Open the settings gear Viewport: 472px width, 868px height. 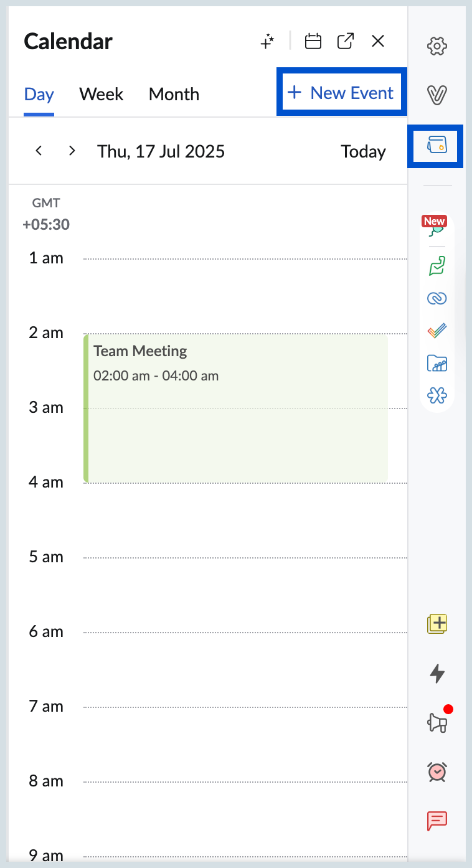tap(437, 46)
